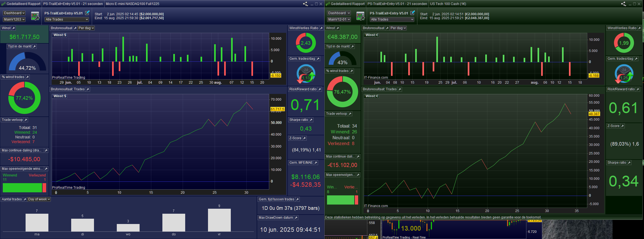Viewport: 644px width, 239px height.
Task: Click wrench beside Risk/Reward ratio, NASDAQ100 window
Action: [320, 89]
